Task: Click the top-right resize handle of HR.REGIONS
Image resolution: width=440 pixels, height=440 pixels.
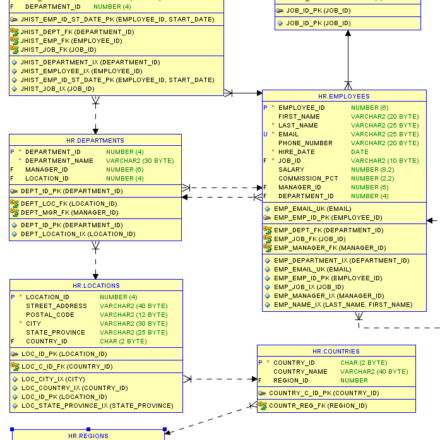Action: [x=165, y=429]
